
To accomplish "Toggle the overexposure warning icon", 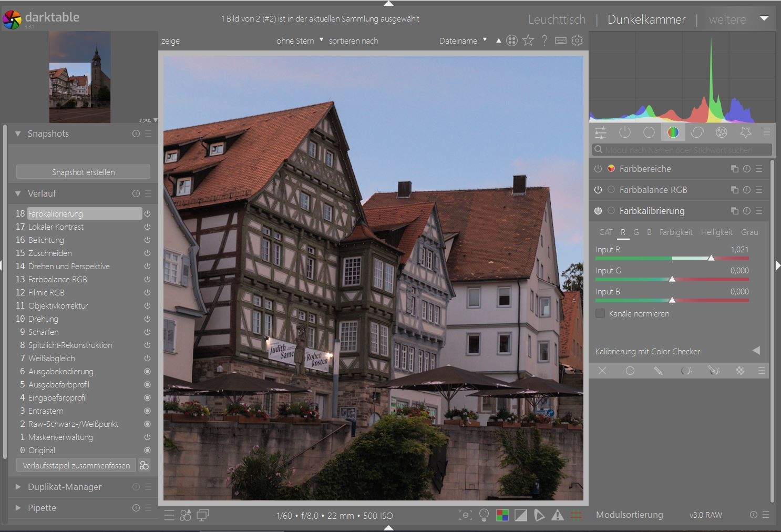I will (x=521, y=515).
